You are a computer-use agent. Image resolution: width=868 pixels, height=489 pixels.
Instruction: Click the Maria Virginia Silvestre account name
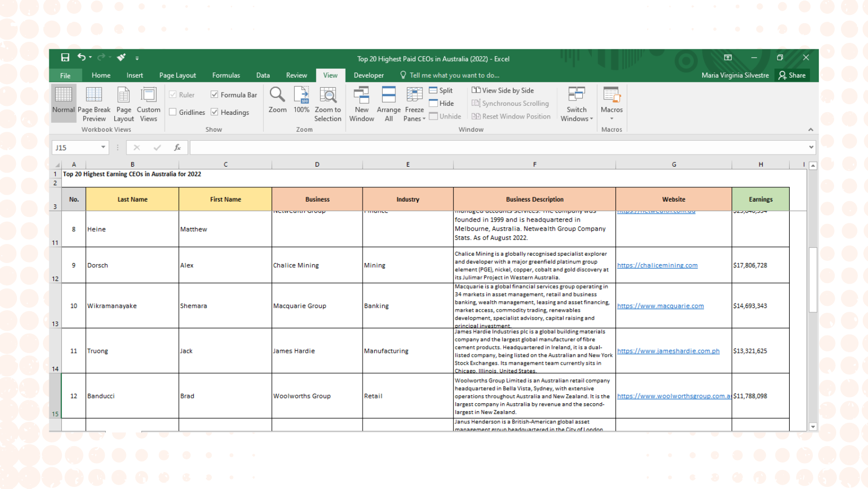coord(735,75)
